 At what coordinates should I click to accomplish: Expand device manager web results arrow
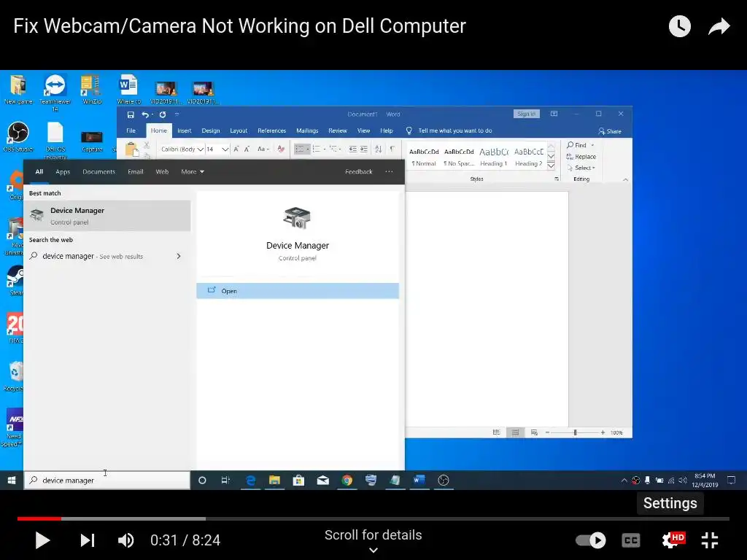click(179, 256)
